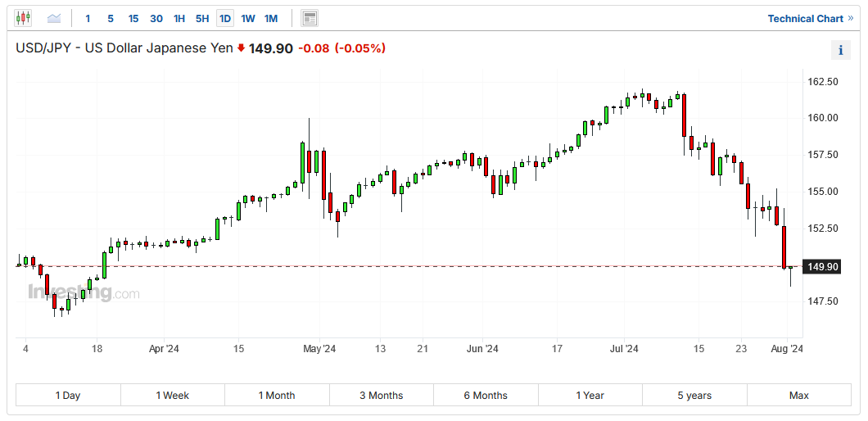
Task: Click the red down arrow price indicator
Action: (x=241, y=48)
